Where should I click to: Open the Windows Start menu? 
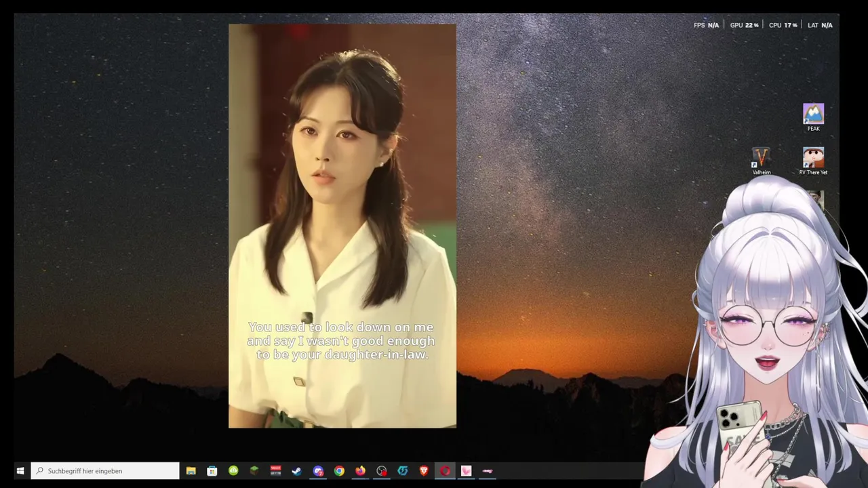coord(20,471)
